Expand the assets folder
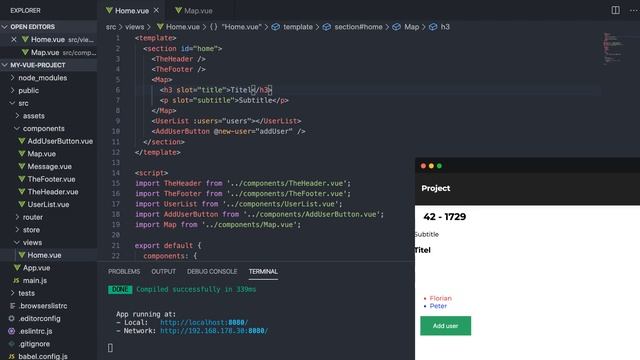The image size is (640, 360). pyautogui.click(x=33, y=116)
